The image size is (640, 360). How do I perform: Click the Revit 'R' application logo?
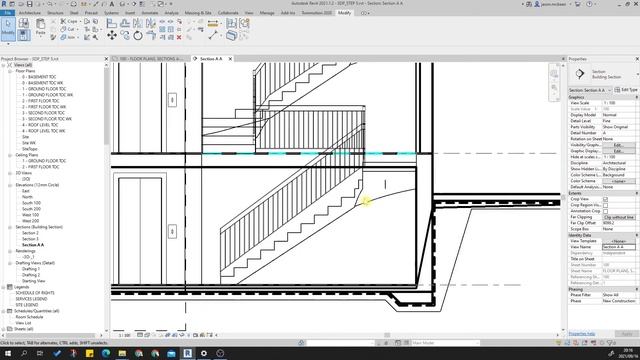pos(4,4)
